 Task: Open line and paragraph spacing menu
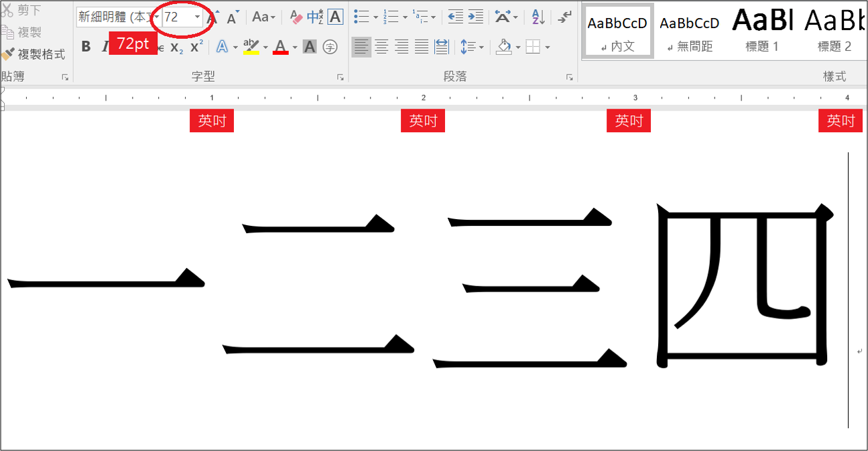coord(472,47)
